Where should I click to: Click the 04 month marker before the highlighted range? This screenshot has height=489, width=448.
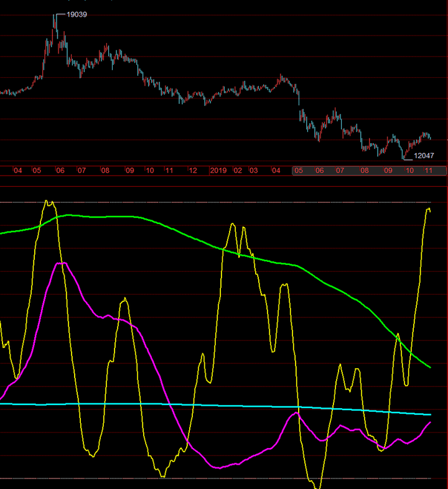(x=276, y=170)
